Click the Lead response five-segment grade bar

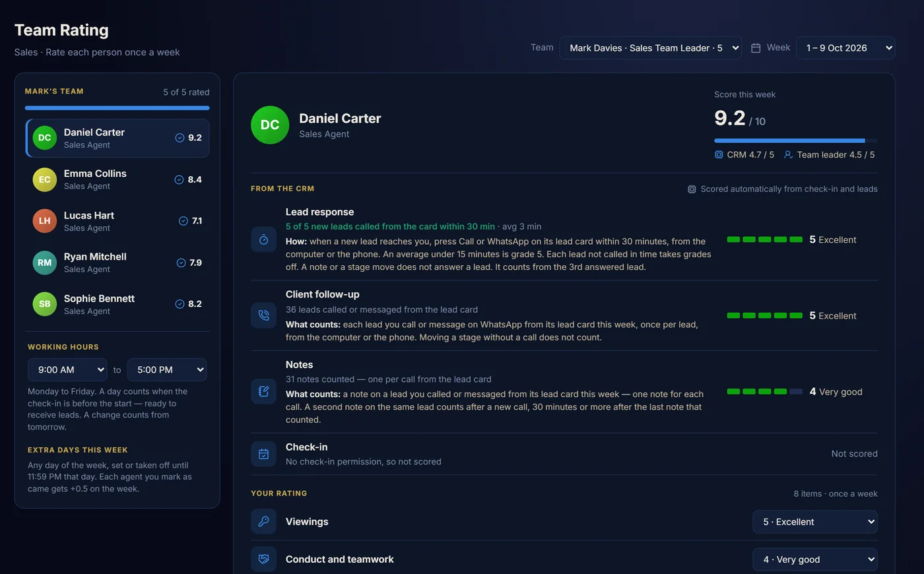click(765, 239)
